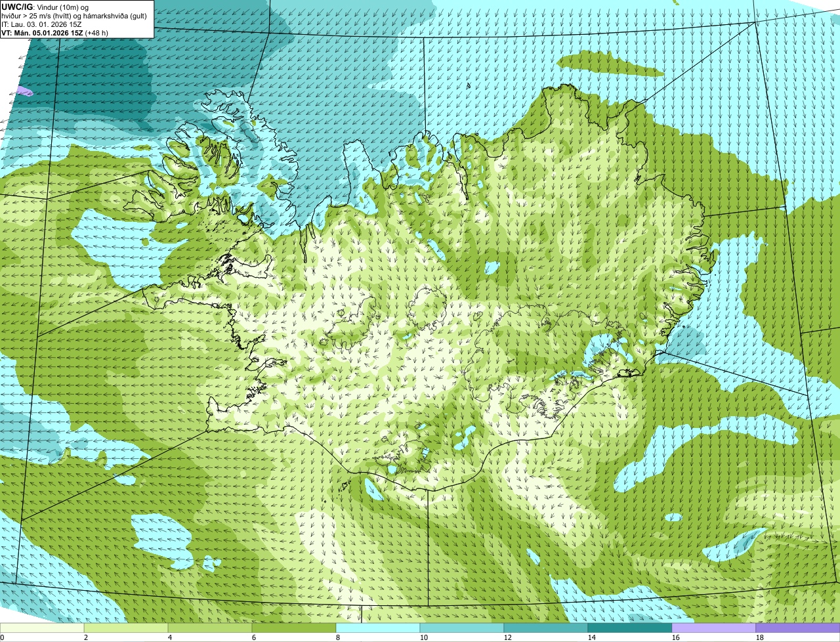This screenshot has width=840, height=642.
Task: Click the 8–10 m/s light cyan legend swatch
Action: point(378,628)
